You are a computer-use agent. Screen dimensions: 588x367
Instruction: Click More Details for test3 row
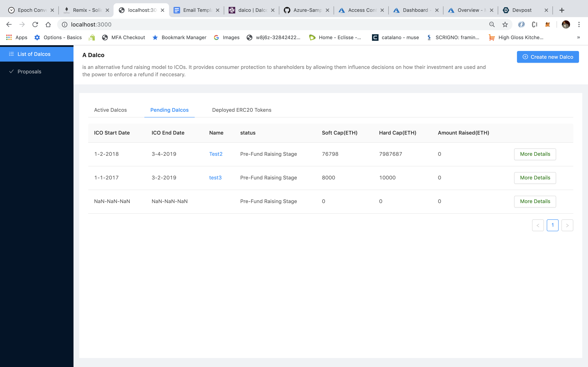(x=535, y=178)
